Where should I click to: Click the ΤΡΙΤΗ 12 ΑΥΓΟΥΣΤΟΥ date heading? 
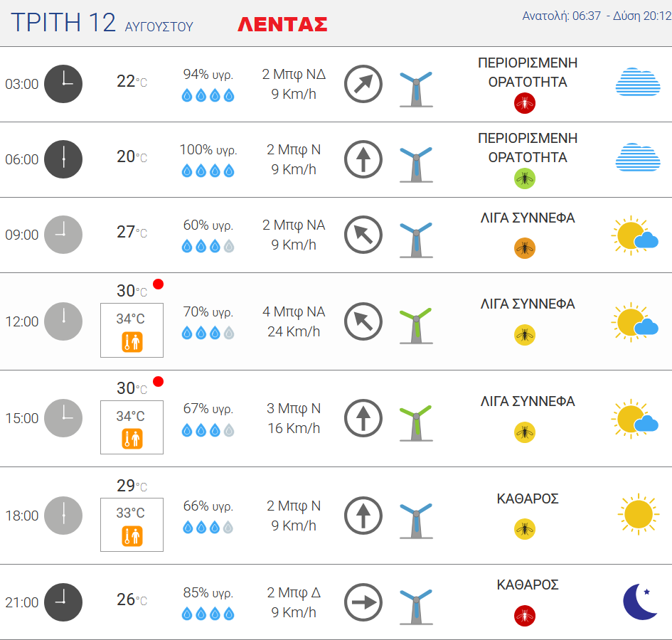(102, 23)
